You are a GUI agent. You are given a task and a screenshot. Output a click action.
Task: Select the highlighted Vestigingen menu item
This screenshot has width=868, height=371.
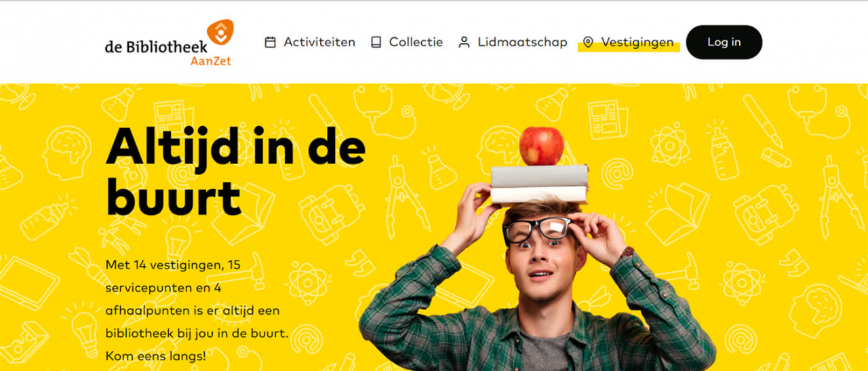point(637,42)
